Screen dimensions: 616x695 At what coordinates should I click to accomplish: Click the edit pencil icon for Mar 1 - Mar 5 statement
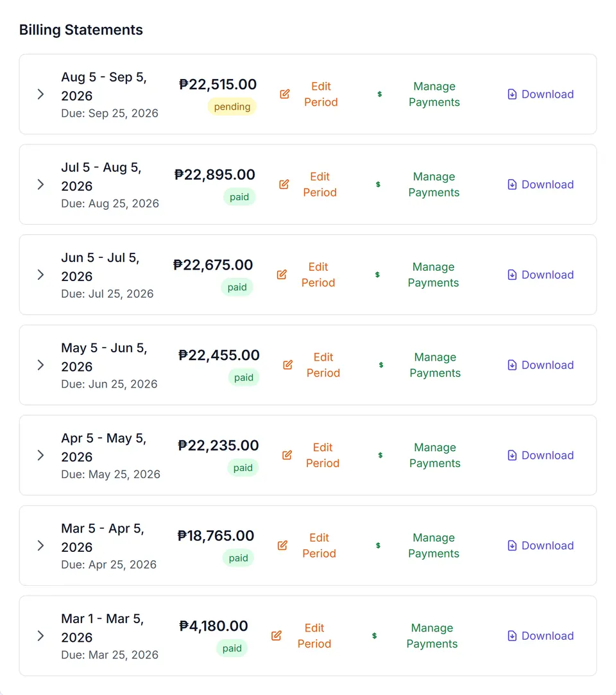tap(276, 635)
